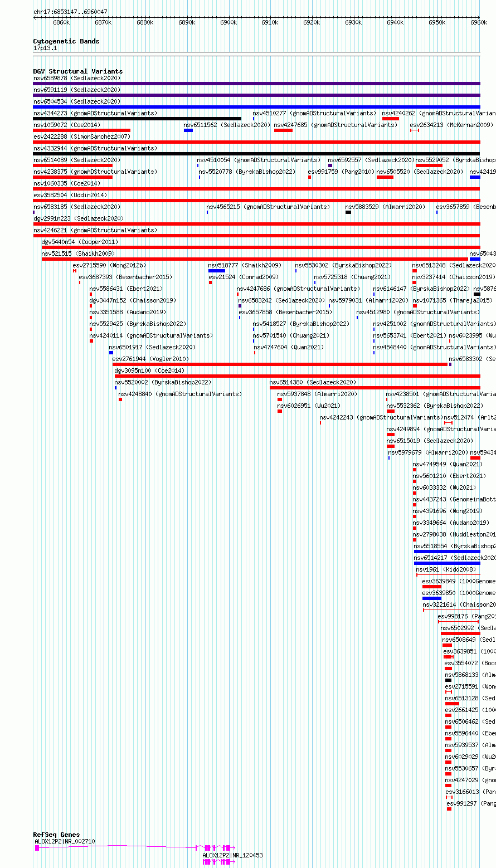Select nsv3351588 (Audano2019) label
The image size is (496, 868).
(x=128, y=312)
